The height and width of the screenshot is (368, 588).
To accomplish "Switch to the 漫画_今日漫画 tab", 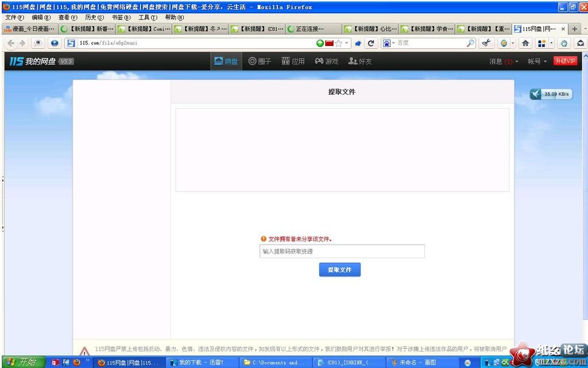I will 30,29.
